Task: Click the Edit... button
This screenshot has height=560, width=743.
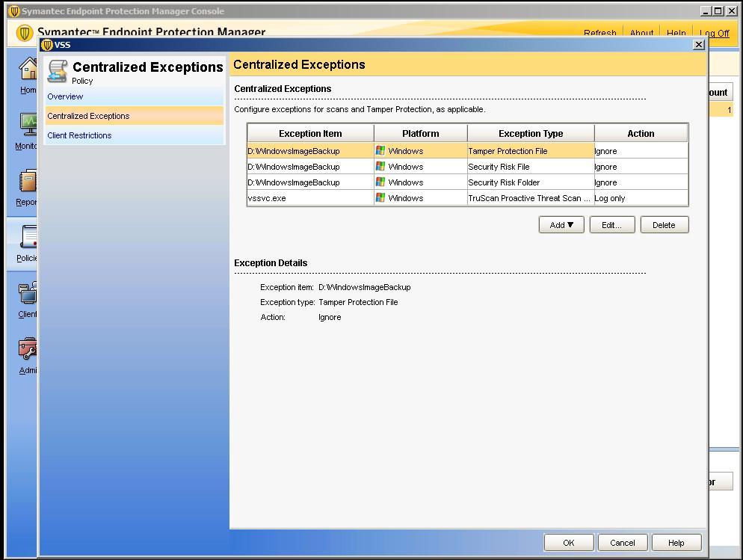Action: click(611, 225)
